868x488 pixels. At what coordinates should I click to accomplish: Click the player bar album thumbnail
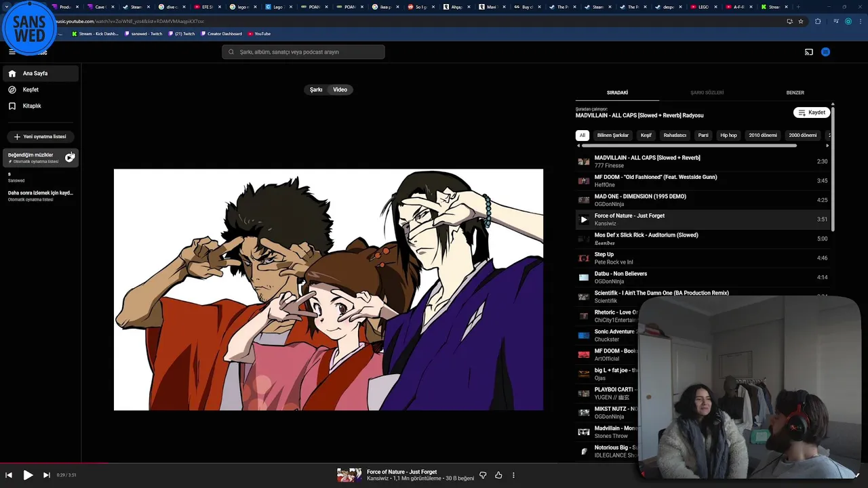[x=349, y=475]
